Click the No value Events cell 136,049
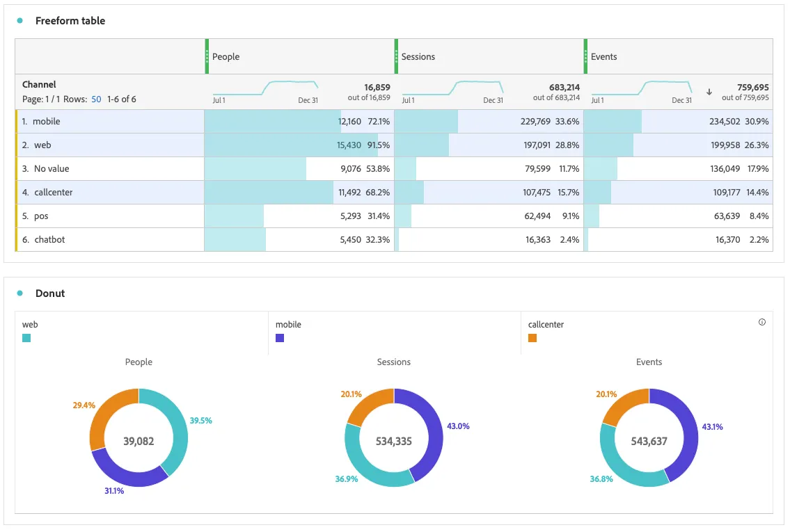 725,168
